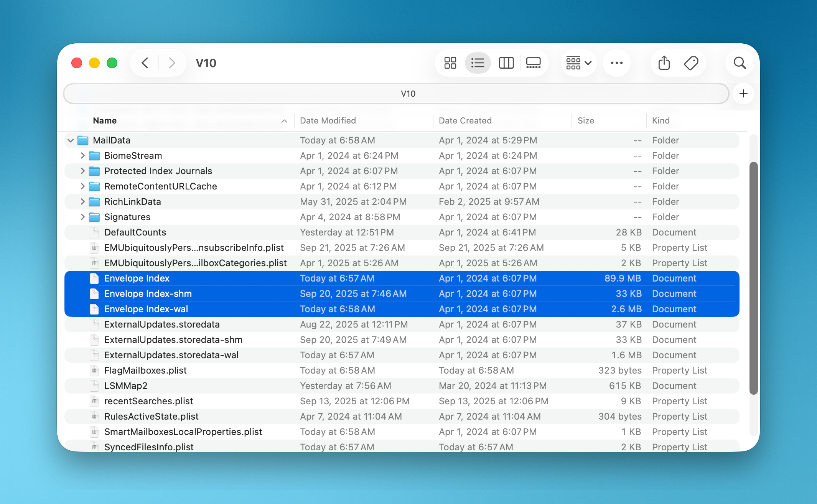
Task: Switch to column view
Action: 506,63
